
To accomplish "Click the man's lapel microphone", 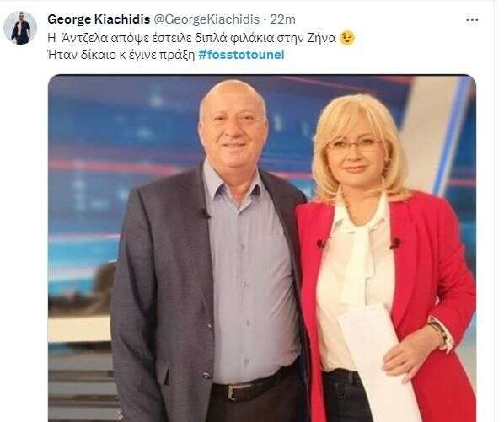I will (x=204, y=213).
